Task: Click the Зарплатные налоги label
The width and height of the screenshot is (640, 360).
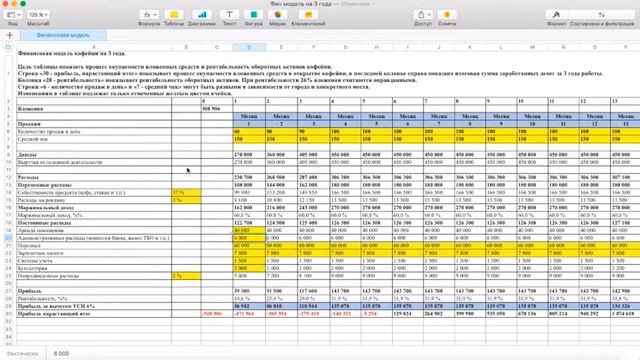Action: point(94,253)
